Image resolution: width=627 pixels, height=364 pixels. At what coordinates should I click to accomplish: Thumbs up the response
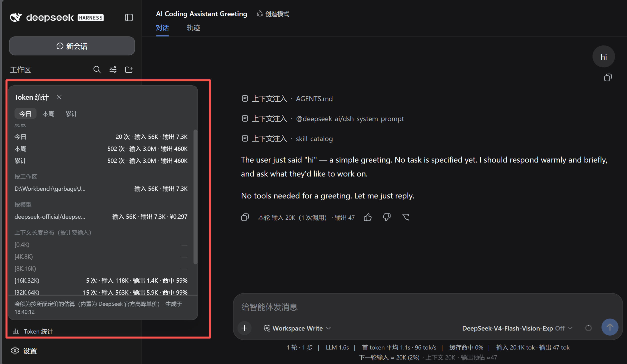tap(367, 217)
